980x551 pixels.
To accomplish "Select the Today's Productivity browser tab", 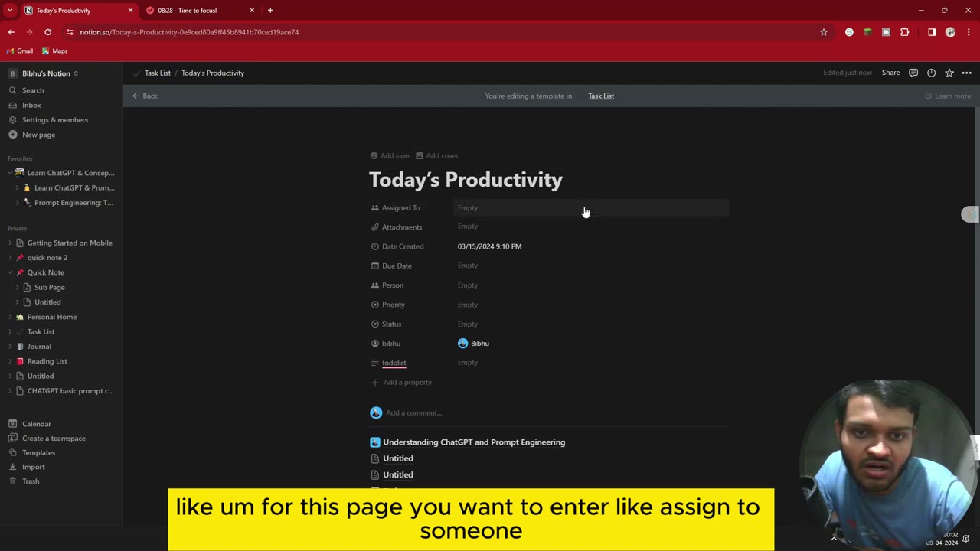I will pyautogui.click(x=77, y=11).
